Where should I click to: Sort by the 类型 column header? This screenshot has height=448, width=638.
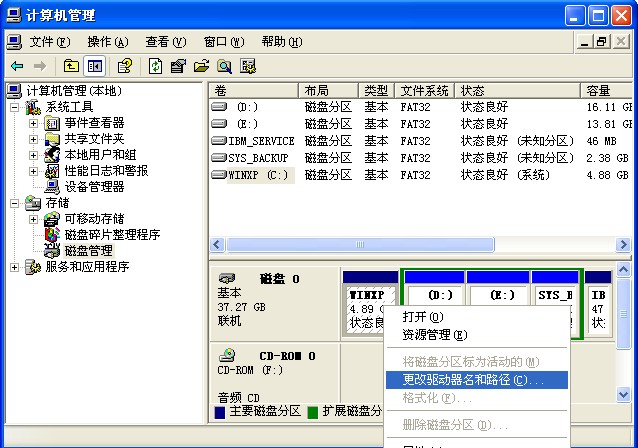tap(376, 90)
